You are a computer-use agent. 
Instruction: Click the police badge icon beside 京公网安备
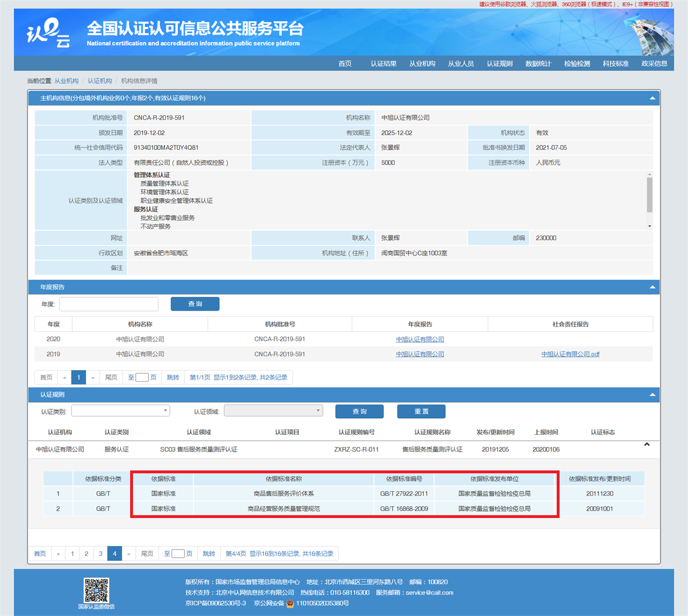[x=290, y=603]
